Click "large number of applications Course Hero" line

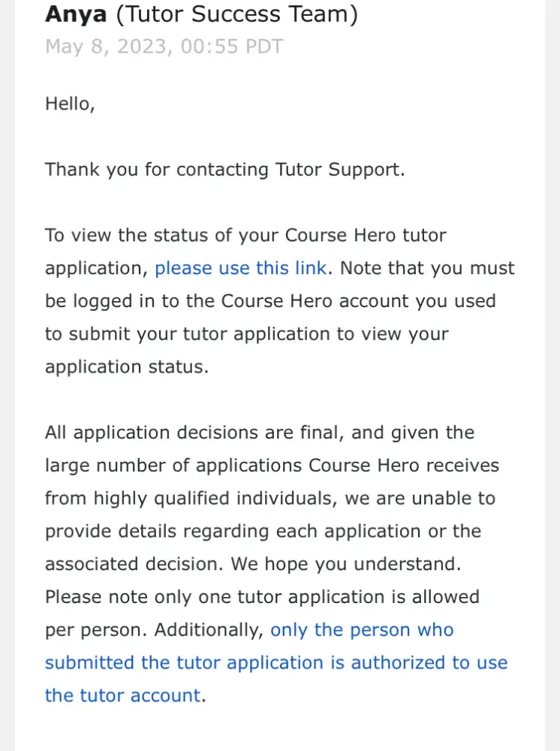(x=272, y=466)
